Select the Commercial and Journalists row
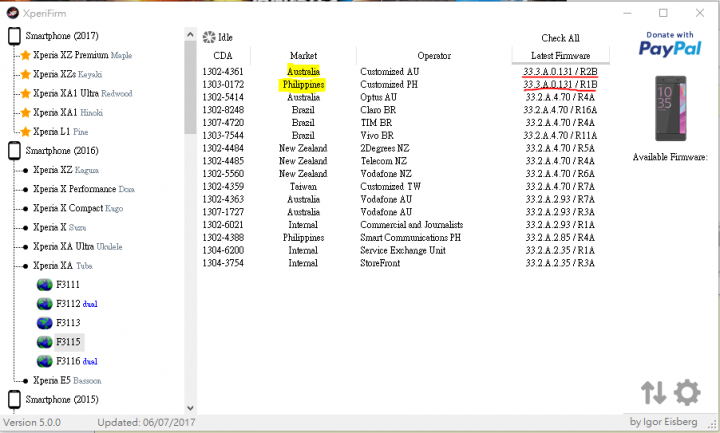720x433 pixels. (x=406, y=225)
